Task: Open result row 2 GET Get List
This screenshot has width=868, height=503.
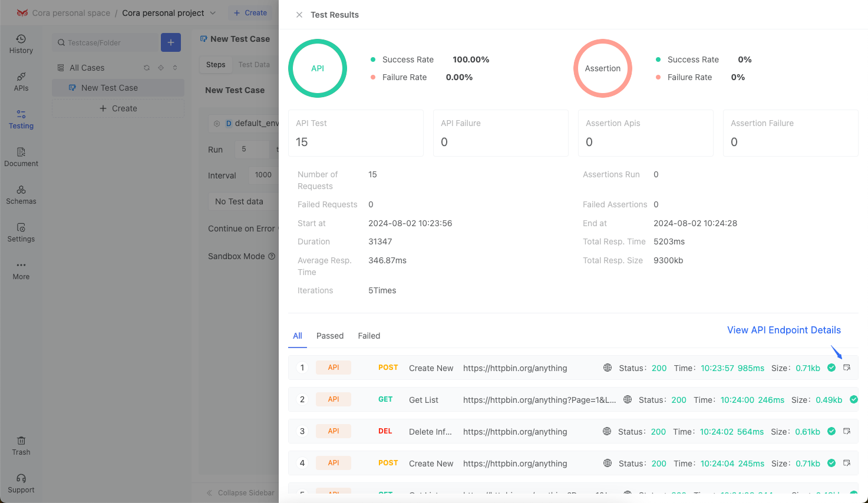Action: [x=573, y=399]
